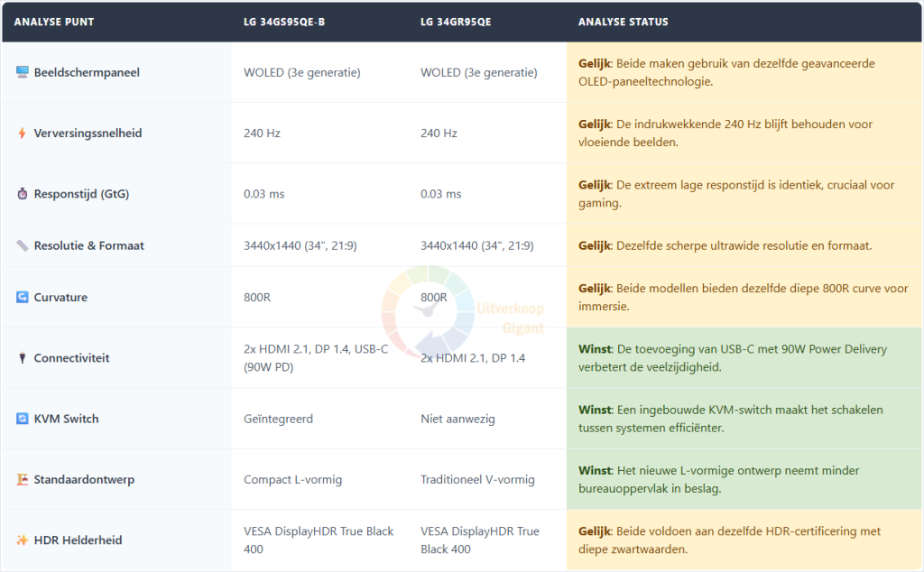The width and height of the screenshot is (924, 572).
Task: Select the LG 34GS95QE-B column header
Action: pyautogui.click(x=284, y=22)
